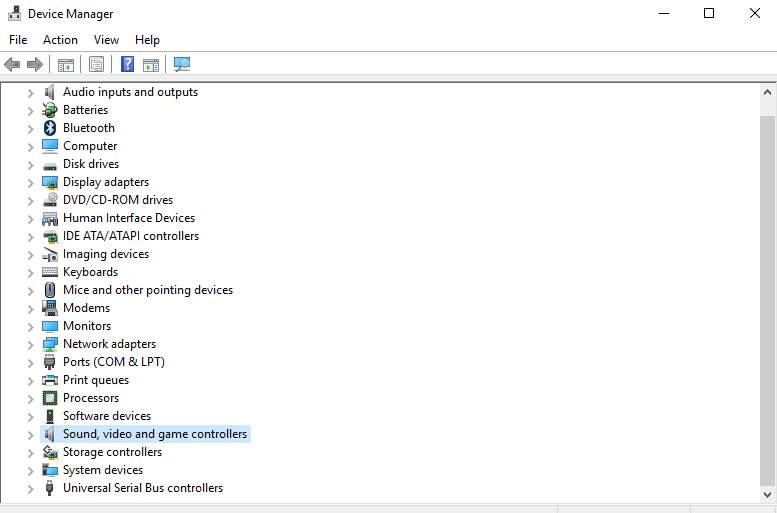Expand the Display adapters node

31,183
